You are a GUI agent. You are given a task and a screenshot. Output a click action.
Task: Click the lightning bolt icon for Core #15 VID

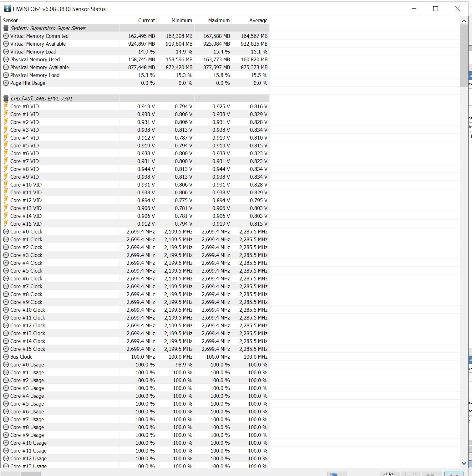click(x=6, y=223)
